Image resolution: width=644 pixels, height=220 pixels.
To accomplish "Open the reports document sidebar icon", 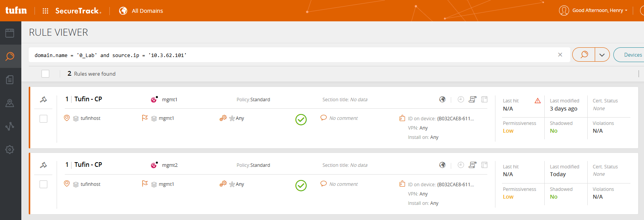I will 10,80.
